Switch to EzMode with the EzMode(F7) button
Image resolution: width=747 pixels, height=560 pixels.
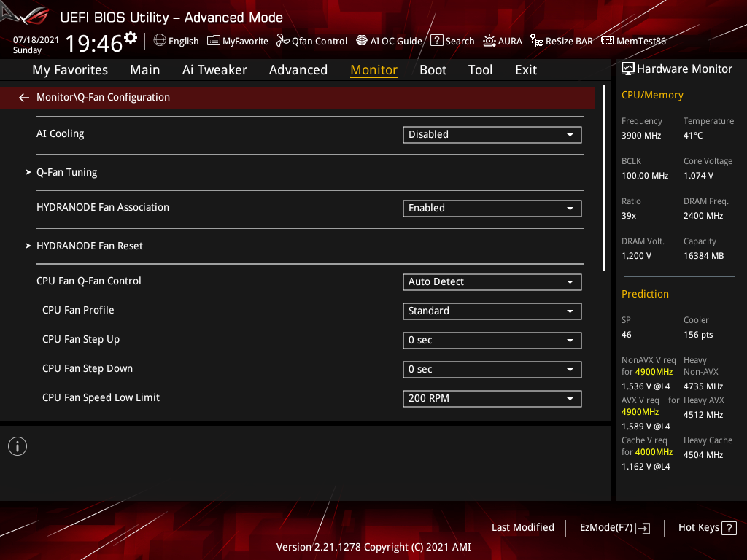pyautogui.click(x=614, y=527)
